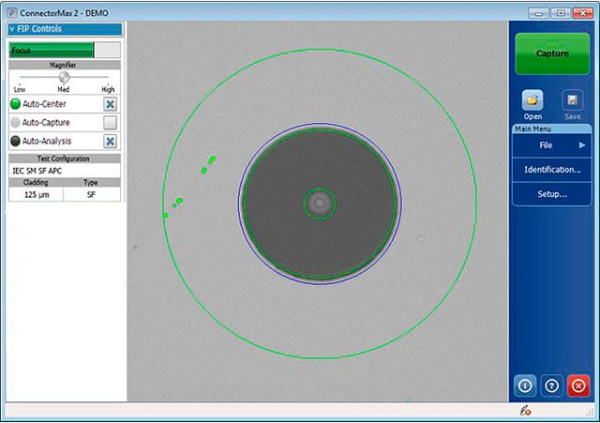
Task: Click the green Auto-Center indicator light
Action: 15,103
